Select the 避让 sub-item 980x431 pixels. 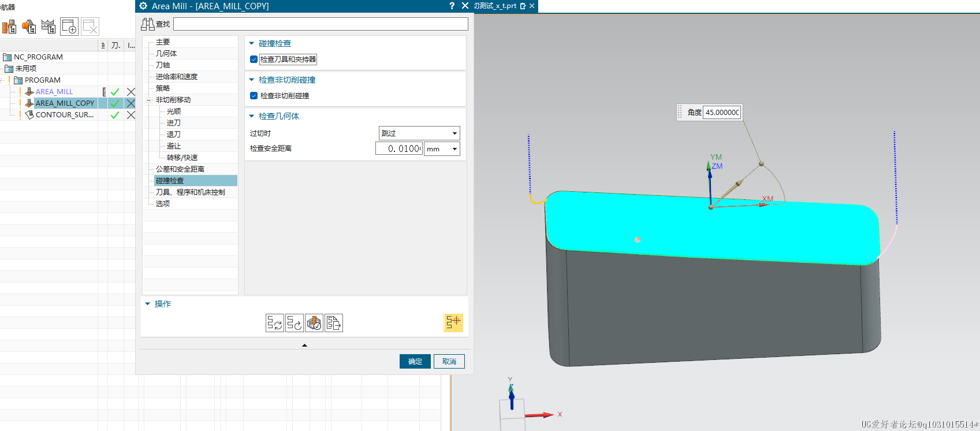click(x=174, y=146)
